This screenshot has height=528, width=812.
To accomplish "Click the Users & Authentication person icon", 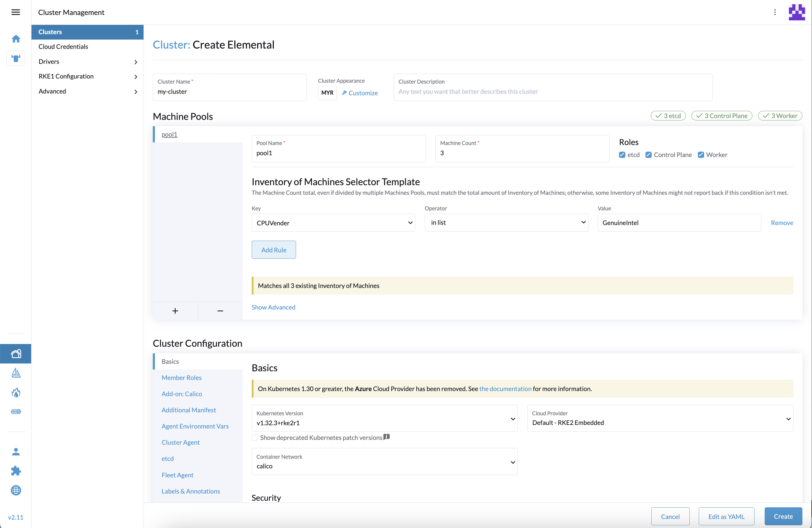I will point(16,452).
